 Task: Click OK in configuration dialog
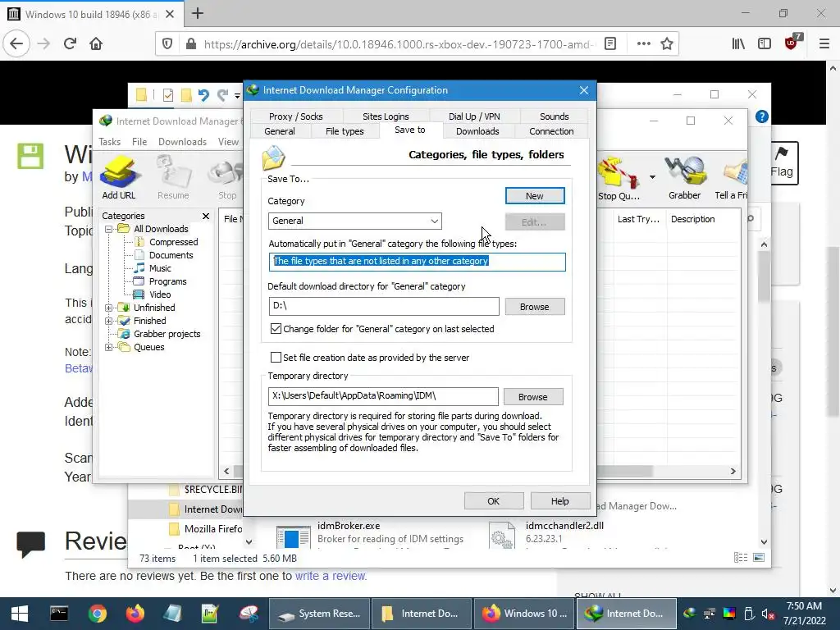point(493,501)
